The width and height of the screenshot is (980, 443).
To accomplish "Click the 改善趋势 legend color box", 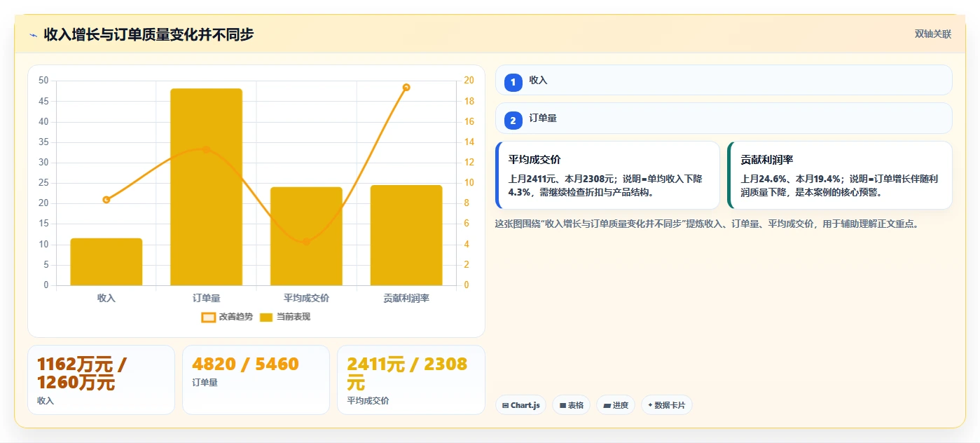I will (208, 318).
